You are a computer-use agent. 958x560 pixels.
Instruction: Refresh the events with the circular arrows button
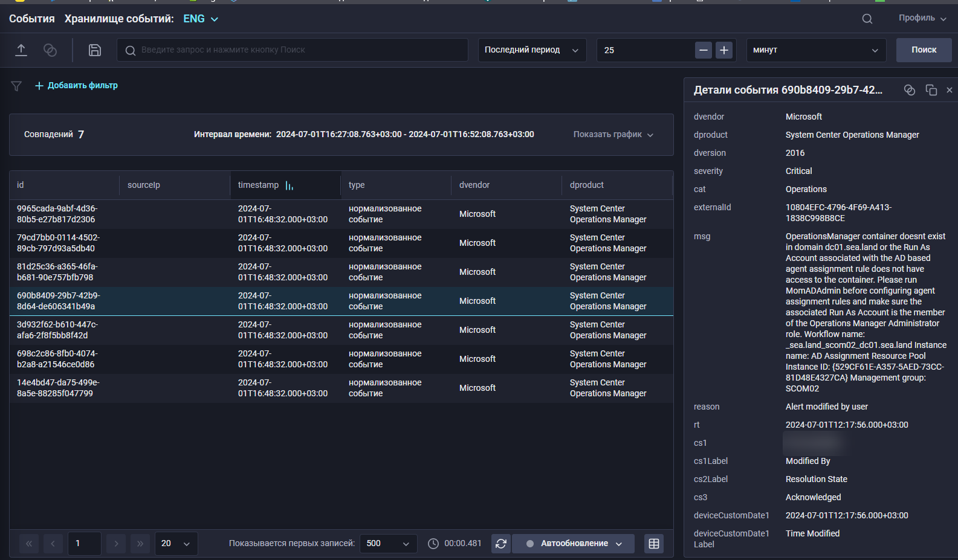(501, 544)
